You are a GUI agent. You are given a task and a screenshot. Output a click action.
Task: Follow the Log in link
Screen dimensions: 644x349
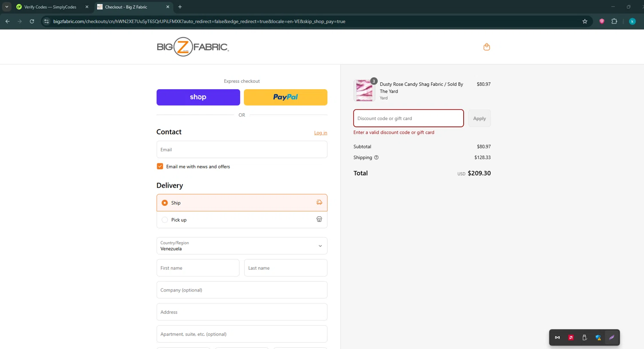[321, 133]
